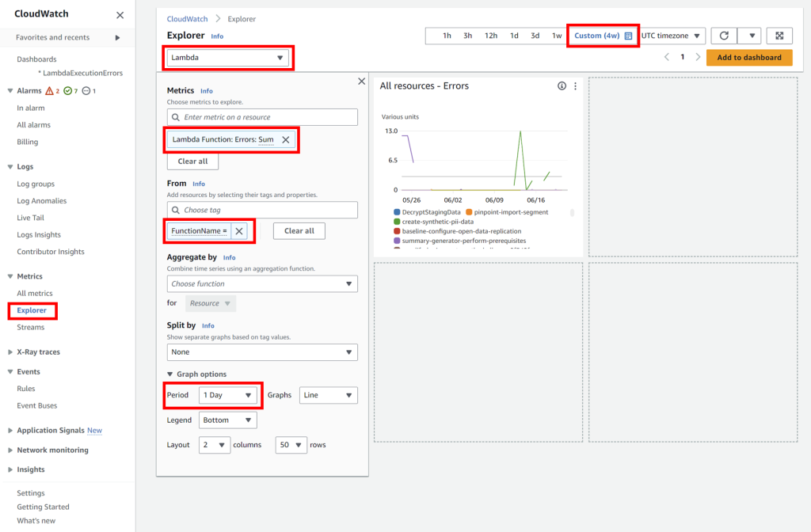Expand the X-Ray traces section
Viewport: 811px width, 532px height.
(38, 351)
